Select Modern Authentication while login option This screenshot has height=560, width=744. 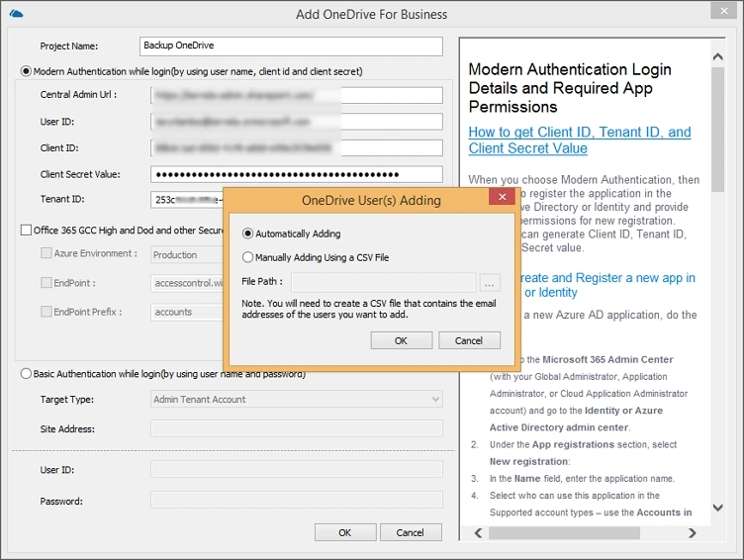[192, 71]
